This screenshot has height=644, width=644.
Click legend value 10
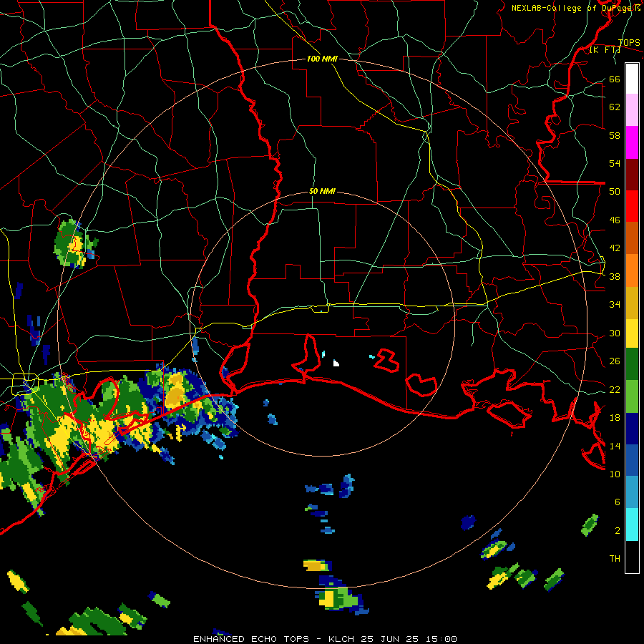coord(615,474)
